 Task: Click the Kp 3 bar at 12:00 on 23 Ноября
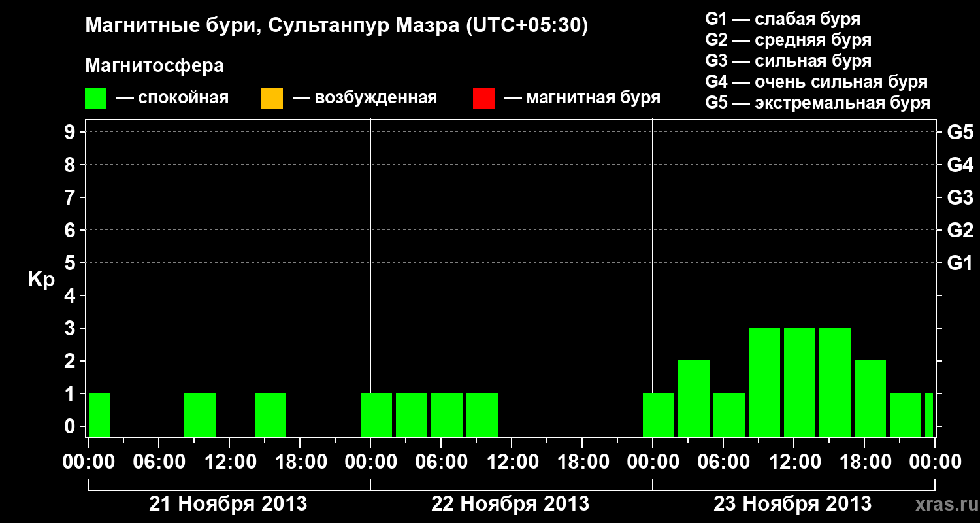(x=800, y=382)
